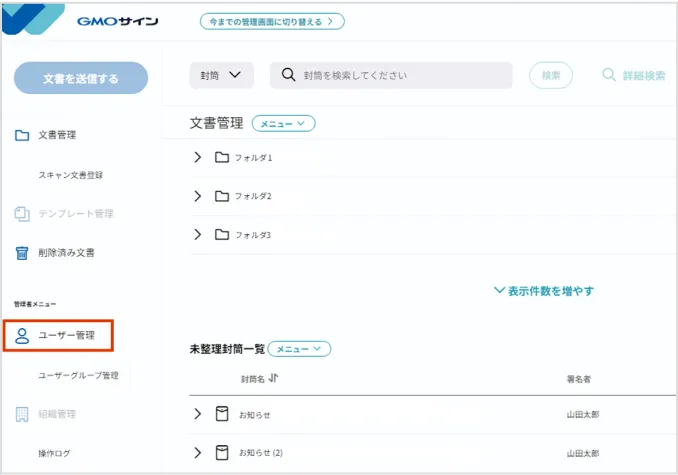The width and height of the screenshot is (678, 475).
Task: Open the メニュー dropdown beside 文書管理 heading
Action: [x=283, y=124]
